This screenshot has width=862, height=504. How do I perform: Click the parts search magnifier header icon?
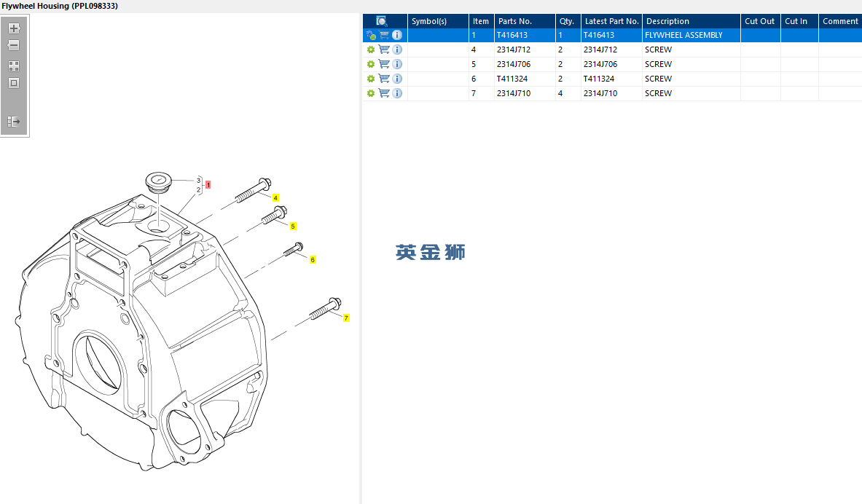(x=382, y=21)
